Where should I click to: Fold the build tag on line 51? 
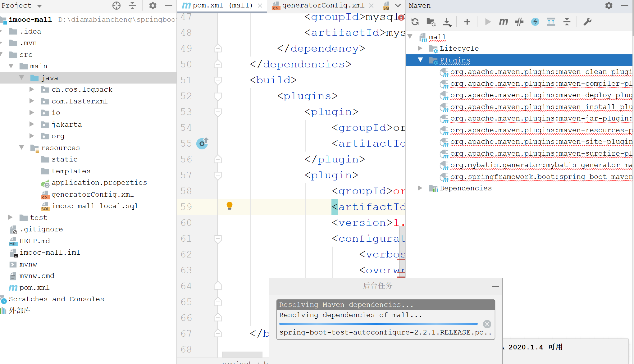click(218, 80)
